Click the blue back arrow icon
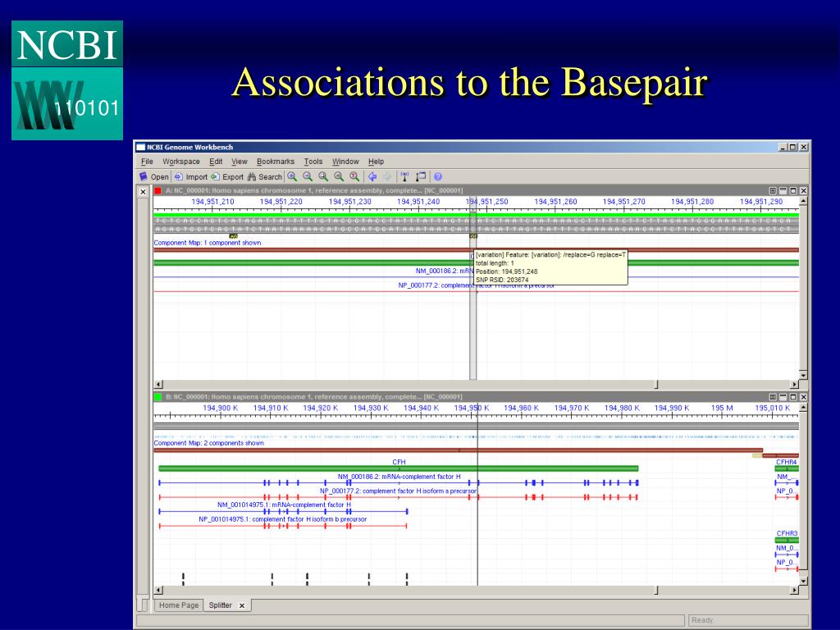Screen dimensions: 840x630 (x=372, y=176)
